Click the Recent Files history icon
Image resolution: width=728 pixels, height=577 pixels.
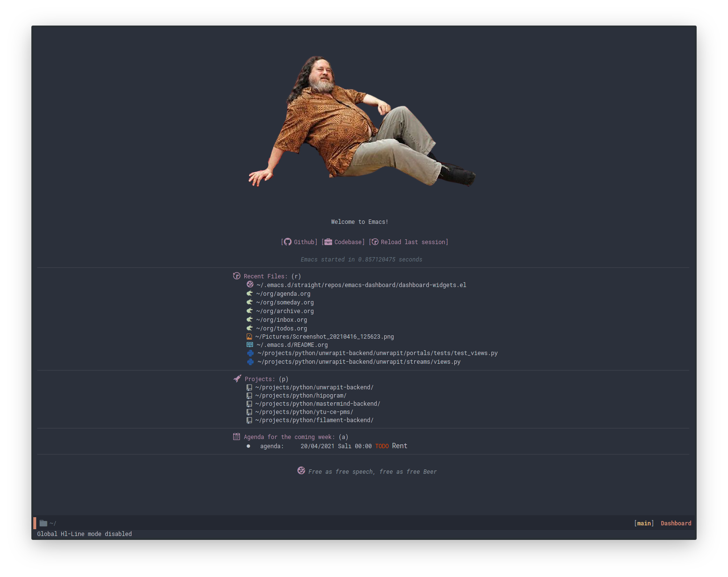pyautogui.click(x=237, y=276)
